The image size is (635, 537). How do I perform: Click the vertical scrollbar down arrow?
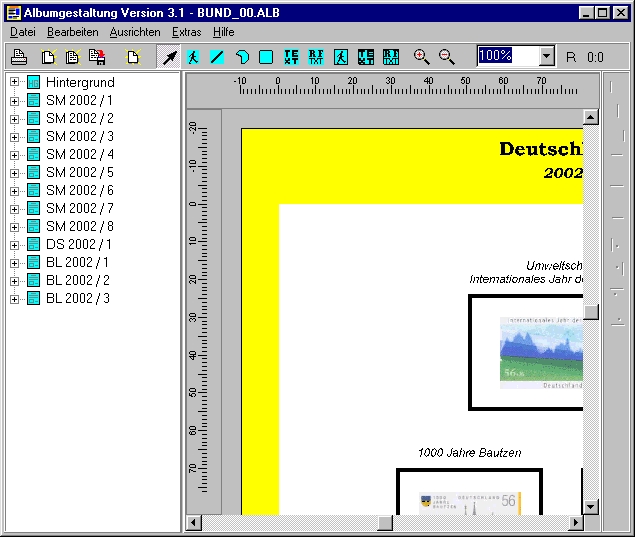coord(591,507)
